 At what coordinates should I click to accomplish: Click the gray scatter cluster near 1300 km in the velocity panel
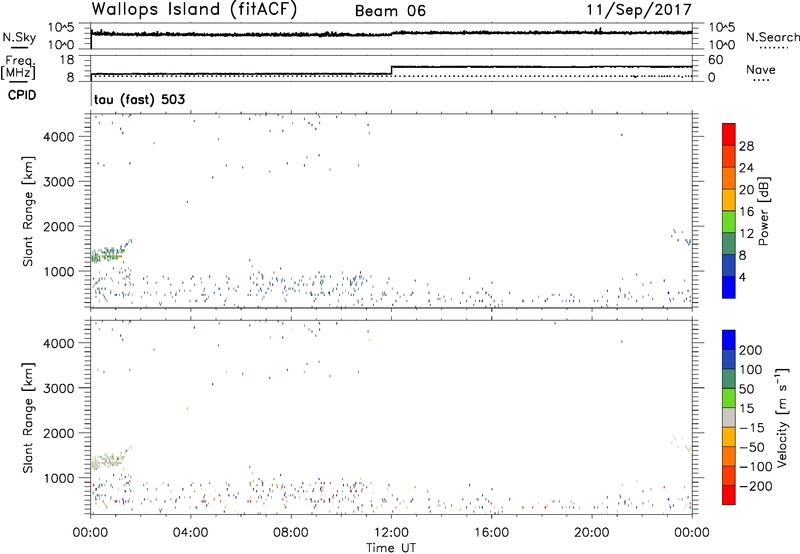tap(108, 460)
